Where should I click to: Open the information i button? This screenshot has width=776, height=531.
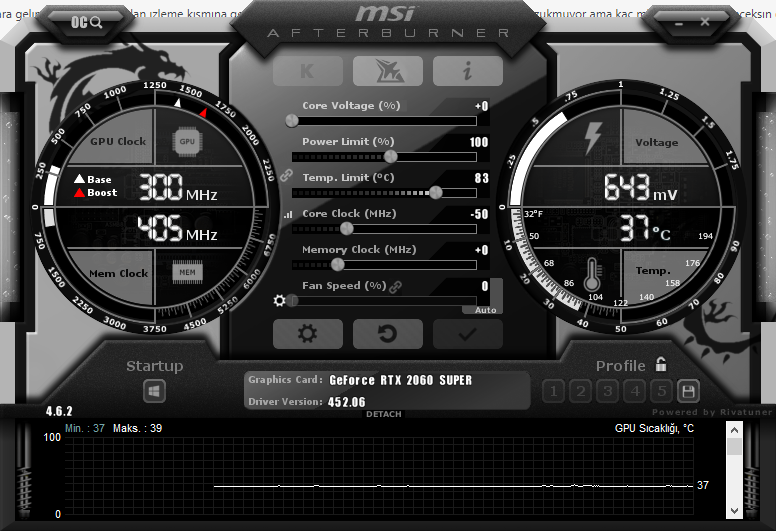468,71
